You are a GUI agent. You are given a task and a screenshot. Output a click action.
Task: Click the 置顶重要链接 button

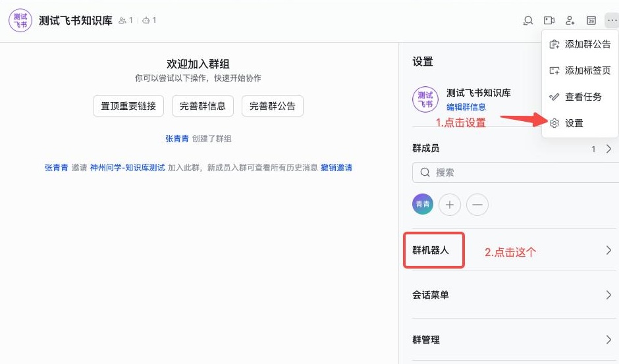pos(128,106)
